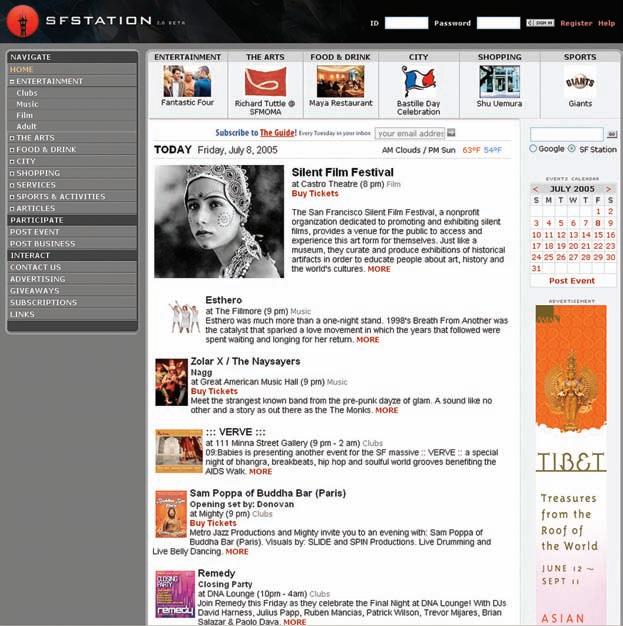623x626 pixels.
Task: Click Post Event below the calendar
Action: (x=572, y=281)
